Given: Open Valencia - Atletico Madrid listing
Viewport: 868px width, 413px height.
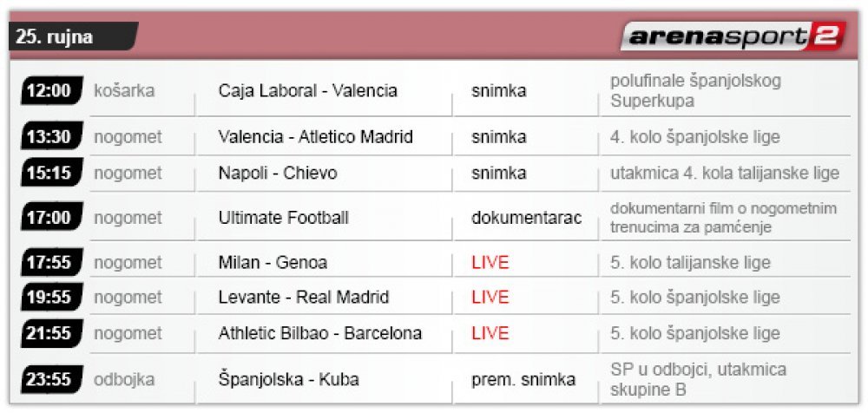Looking at the screenshot, I should pyautogui.click(x=316, y=136).
